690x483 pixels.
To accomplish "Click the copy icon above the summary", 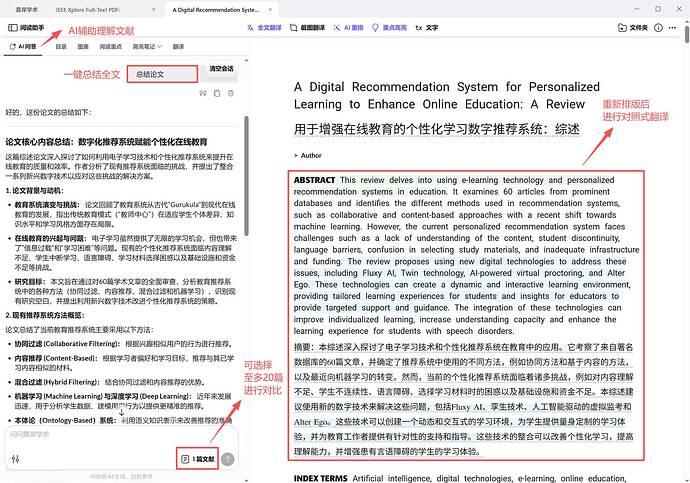I will [217, 93].
